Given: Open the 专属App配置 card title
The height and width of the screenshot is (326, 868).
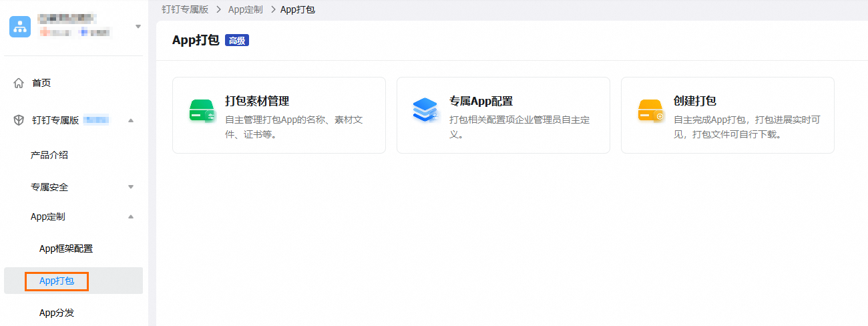Looking at the screenshot, I should click(x=481, y=102).
